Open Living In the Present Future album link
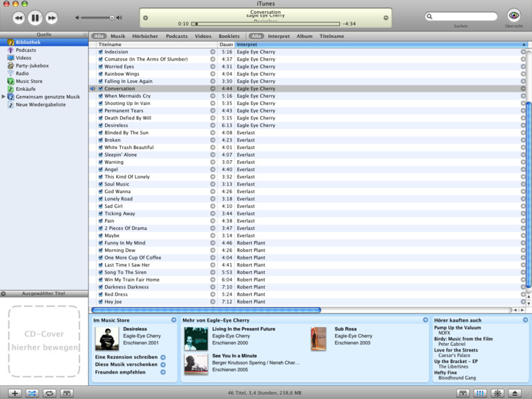The image size is (532, 399). click(x=244, y=329)
